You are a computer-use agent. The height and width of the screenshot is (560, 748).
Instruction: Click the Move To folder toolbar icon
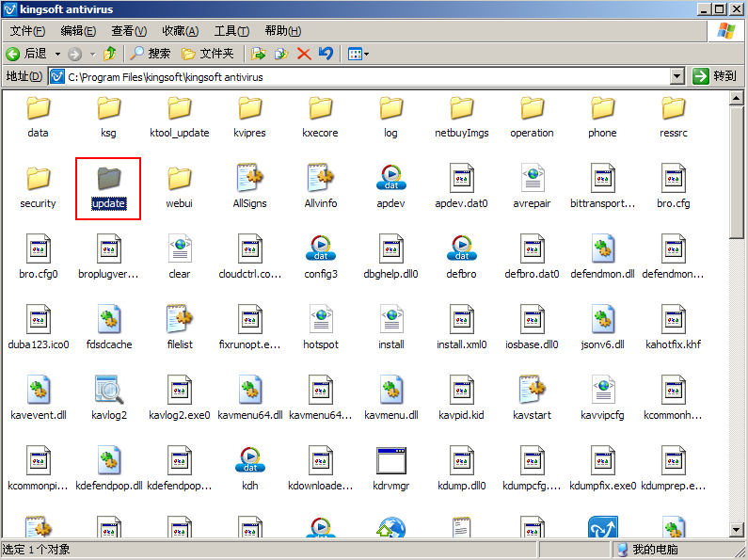point(259,54)
